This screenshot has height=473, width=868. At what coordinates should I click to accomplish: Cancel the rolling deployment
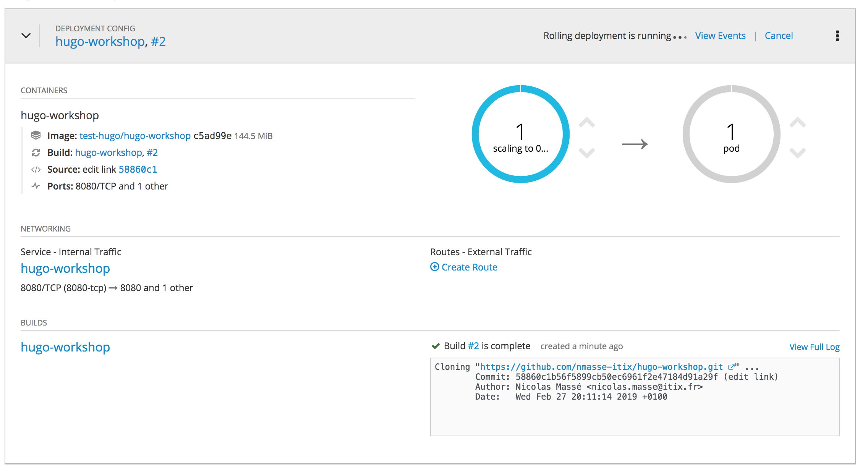point(779,36)
